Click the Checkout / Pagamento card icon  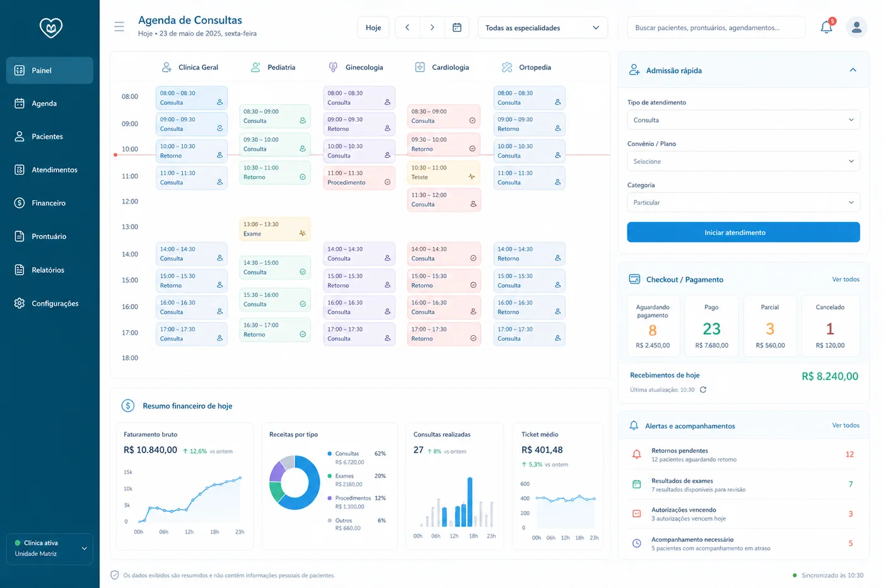(634, 279)
